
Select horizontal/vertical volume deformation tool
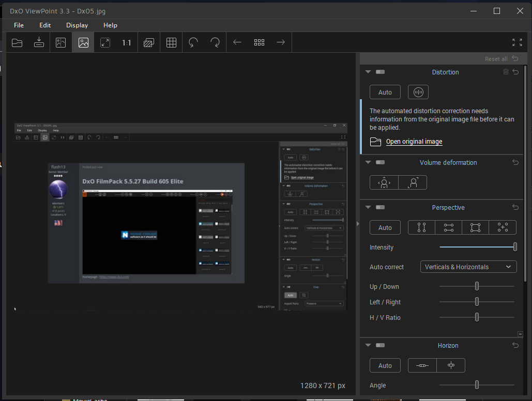[384, 182]
